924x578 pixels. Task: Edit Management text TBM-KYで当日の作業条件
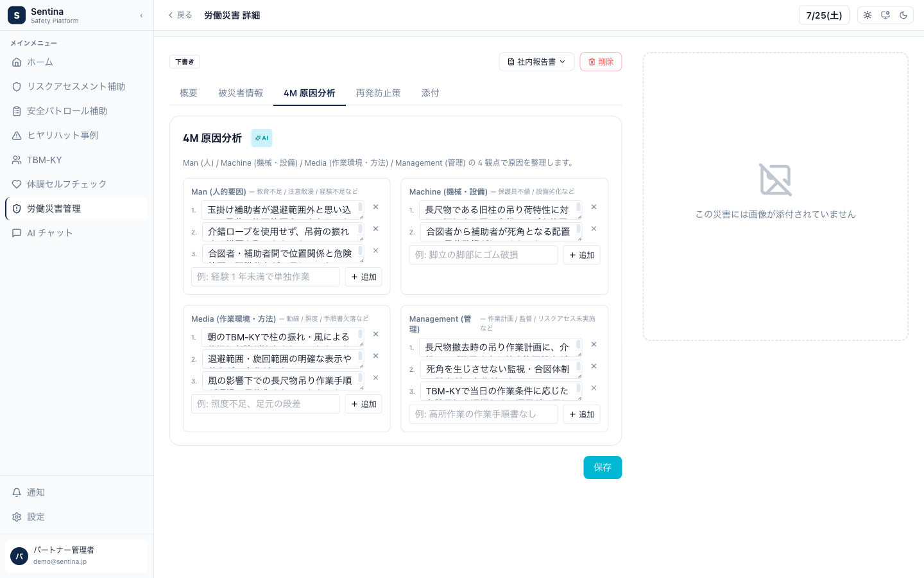(501, 391)
